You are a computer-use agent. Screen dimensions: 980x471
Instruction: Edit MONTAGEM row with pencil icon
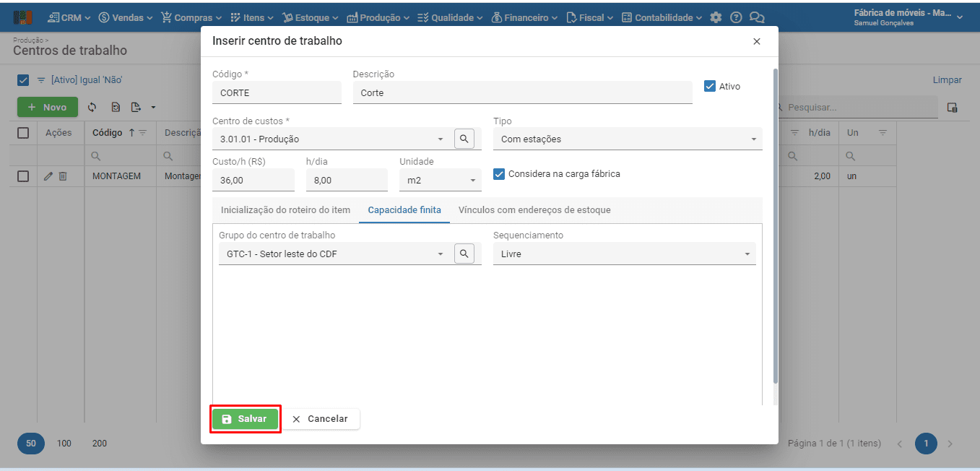click(48, 176)
